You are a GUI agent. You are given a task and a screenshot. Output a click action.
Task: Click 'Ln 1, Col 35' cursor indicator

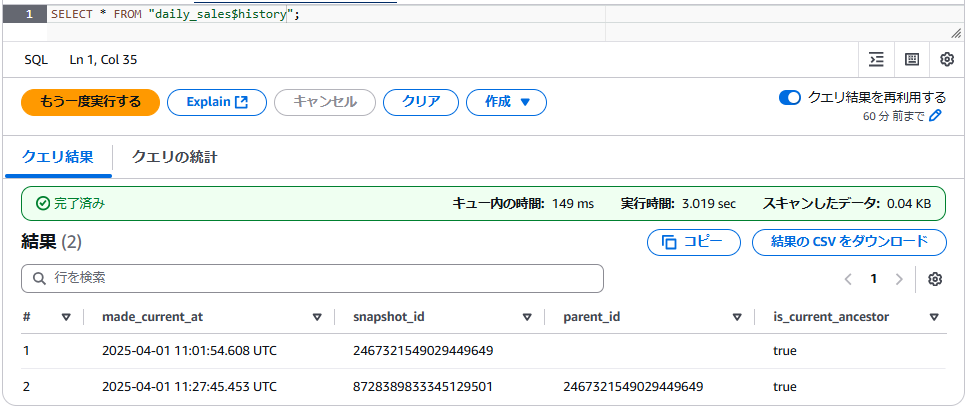[x=103, y=60]
